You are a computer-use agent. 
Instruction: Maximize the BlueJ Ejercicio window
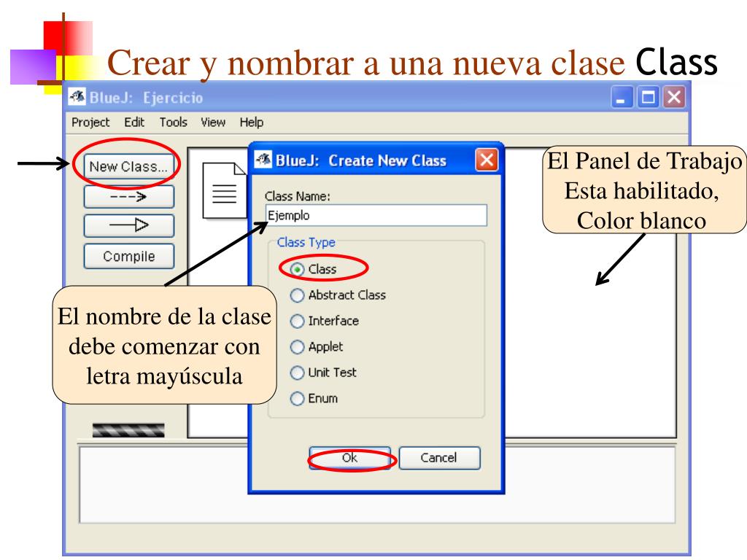[x=648, y=97]
